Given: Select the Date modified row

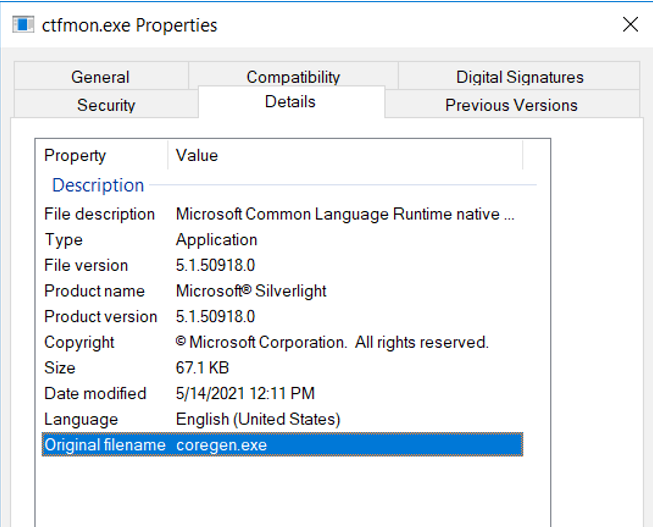Looking at the screenshot, I should tap(95, 394).
